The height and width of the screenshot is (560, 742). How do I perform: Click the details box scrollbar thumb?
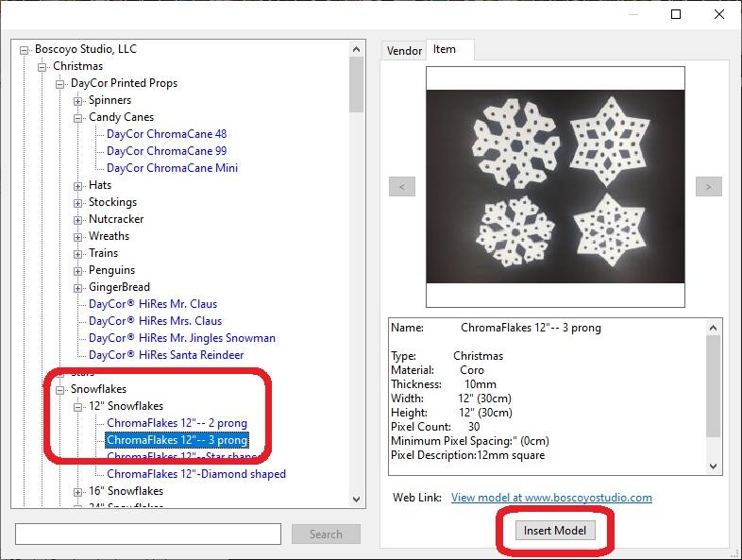point(713,386)
